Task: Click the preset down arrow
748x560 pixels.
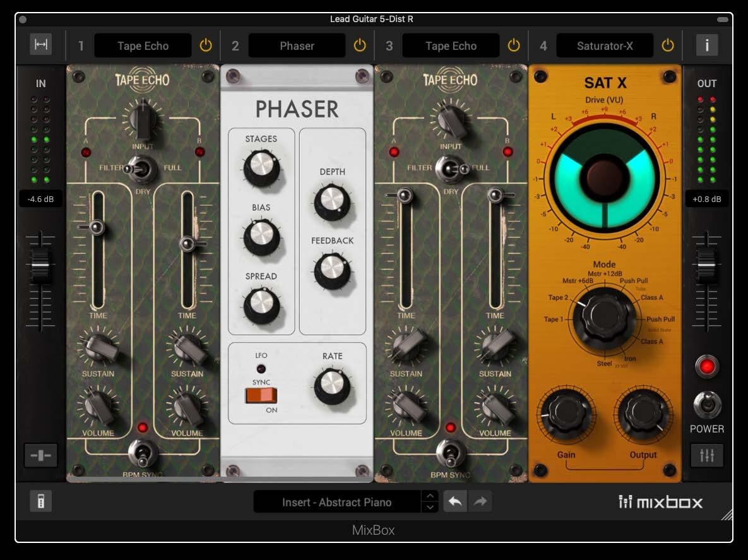Action: pos(430,507)
